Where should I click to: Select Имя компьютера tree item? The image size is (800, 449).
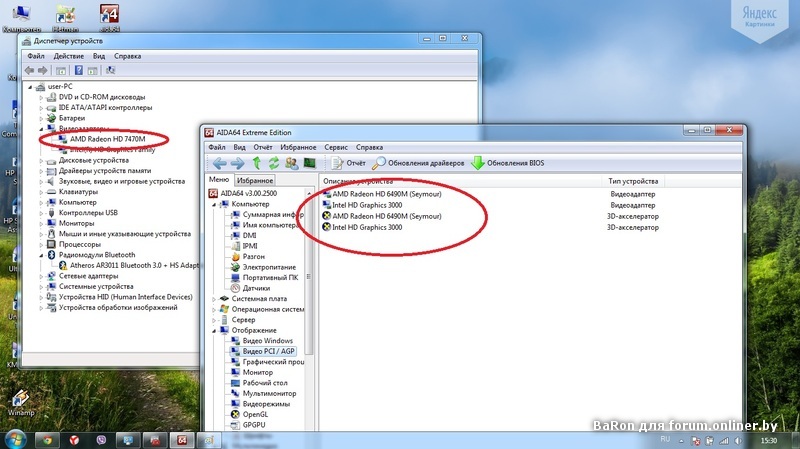click(264, 225)
